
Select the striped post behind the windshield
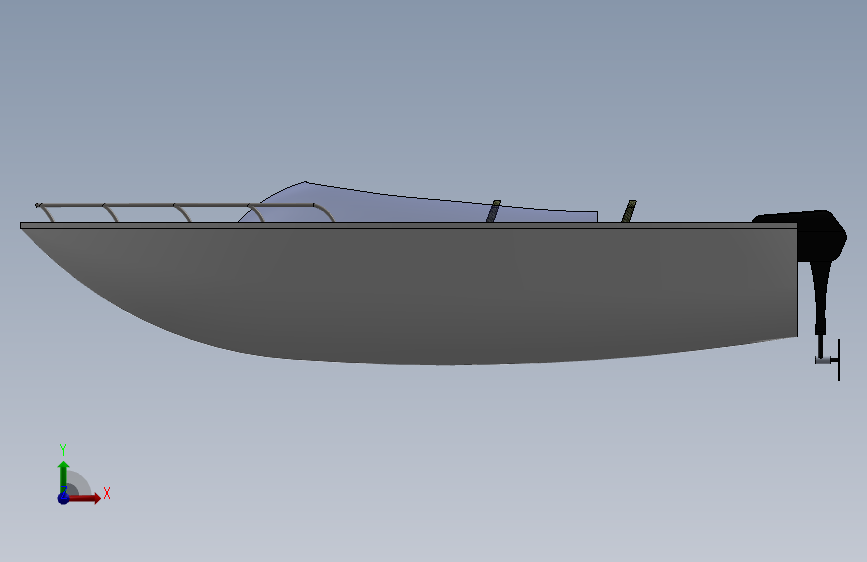coord(629,211)
